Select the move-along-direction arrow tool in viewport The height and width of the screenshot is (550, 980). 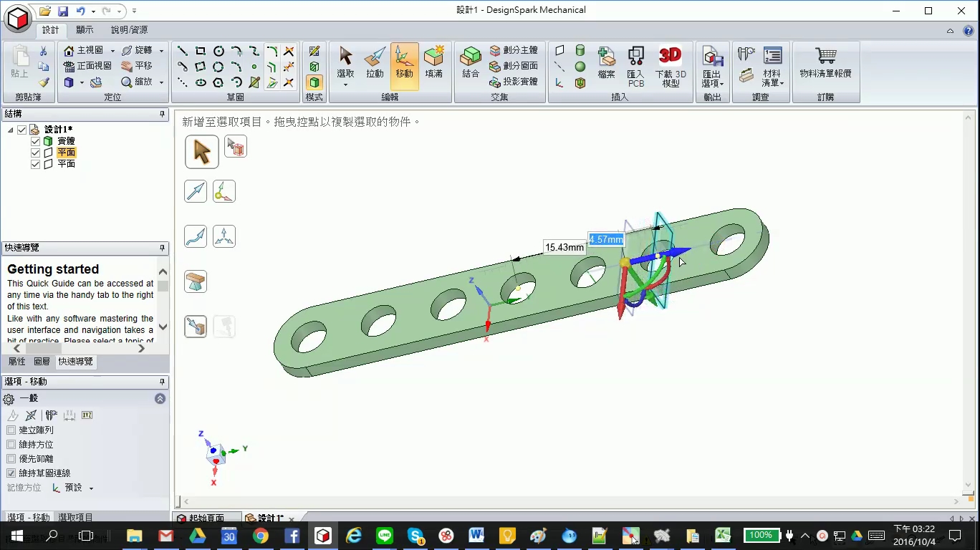point(196,191)
